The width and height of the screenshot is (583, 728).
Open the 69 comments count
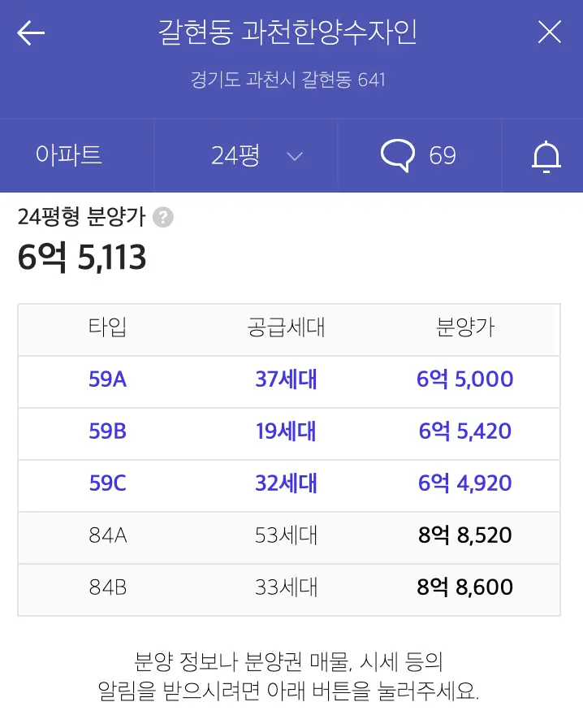coord(443,155)
